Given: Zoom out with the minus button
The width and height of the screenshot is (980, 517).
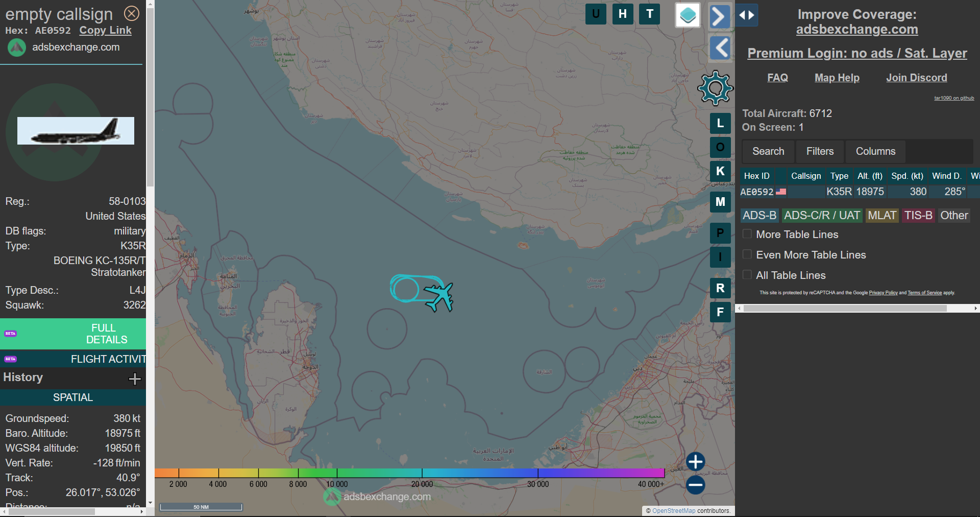Looking at the screenshot, I should point(695,485).
